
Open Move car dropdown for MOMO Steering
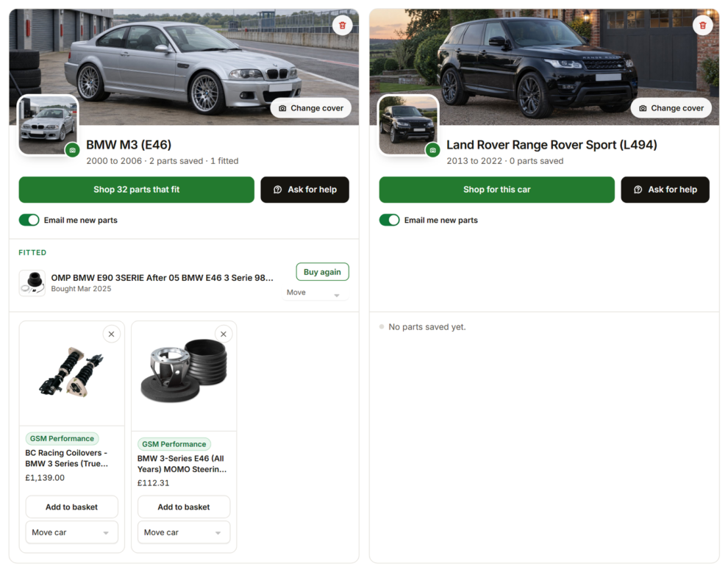pyautogui.click(x=184, y=532)
